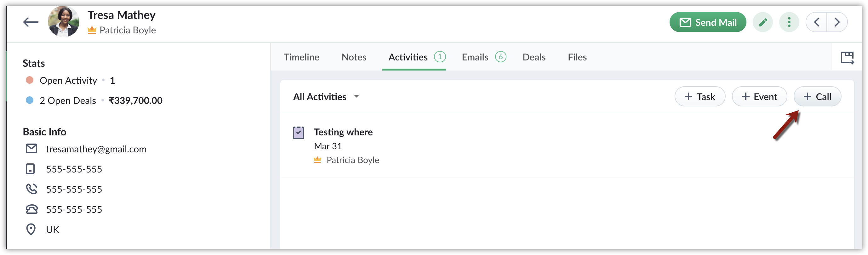
Task: Click the mobile number 555-555-555
Action: click(x=74, y=169)
